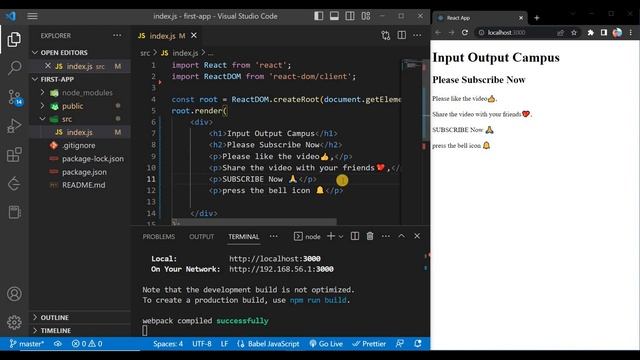Click Prettier status bar item
640x360 pixels.
click(x=369, y=344)
